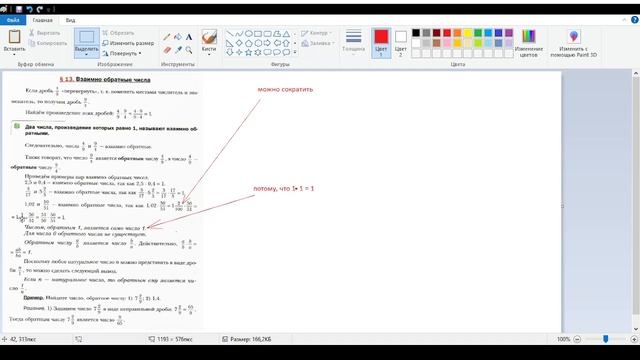Pick the yellow color swatch in palette

tap(468, 33)
